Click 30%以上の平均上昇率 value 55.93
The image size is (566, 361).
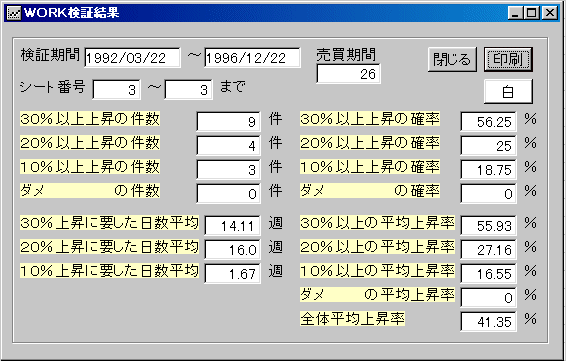point(488,226)
